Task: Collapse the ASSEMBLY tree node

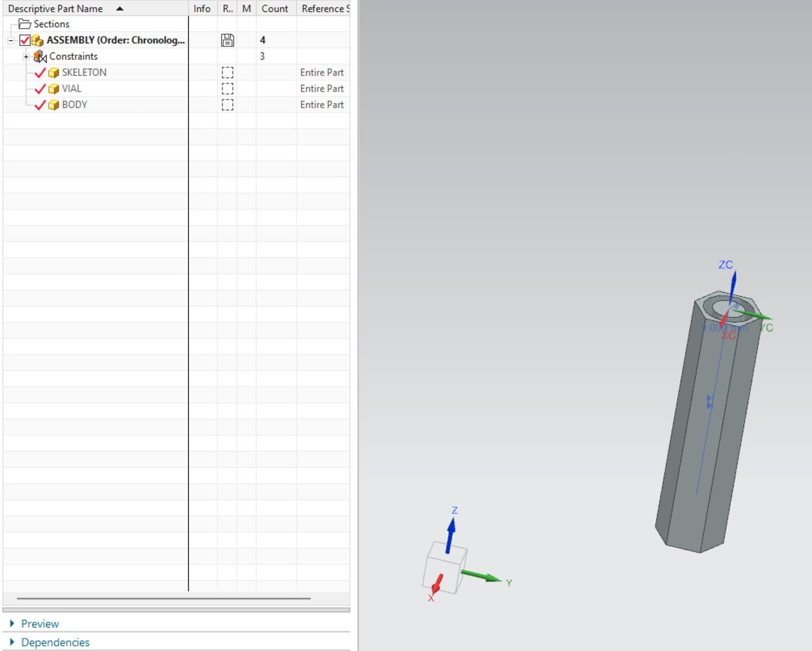Action: pyautogui.click(x=10, y=41)
